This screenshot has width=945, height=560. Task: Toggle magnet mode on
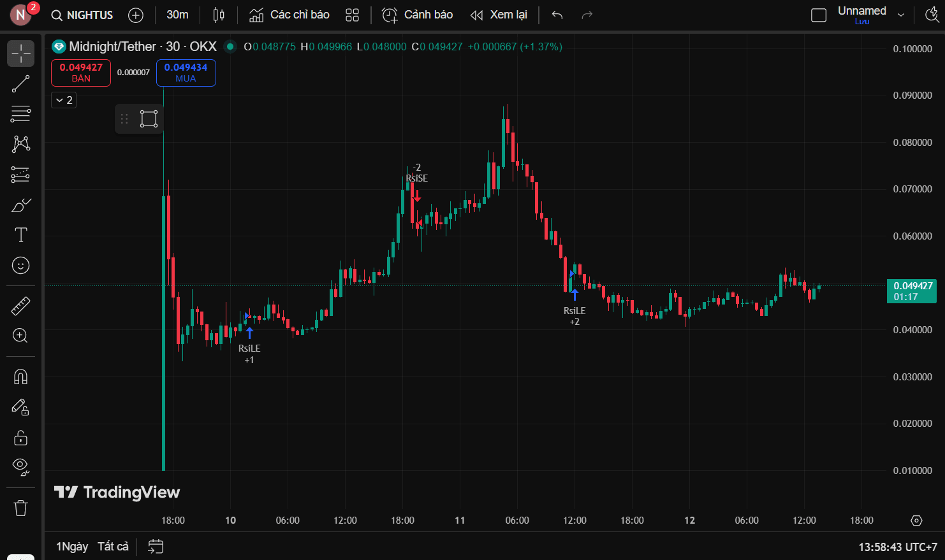coord(20,377)
